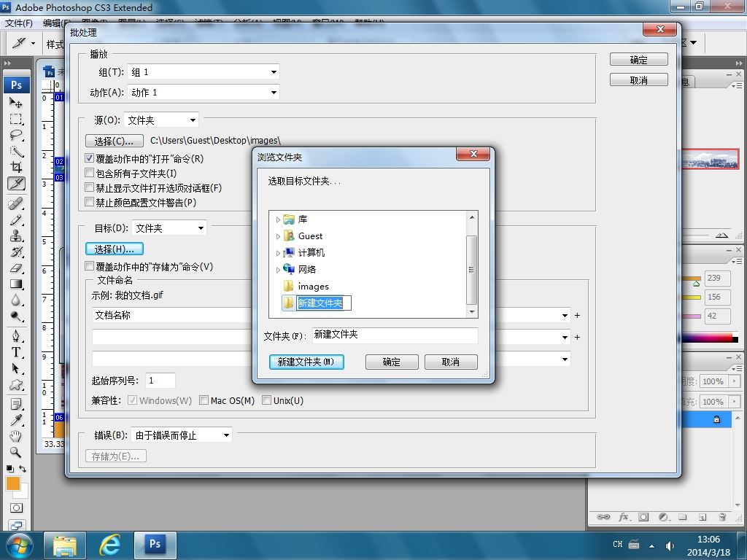Select the Move tool in Photoshop toolbox
The image size is (747, 560).
point(16,103)
